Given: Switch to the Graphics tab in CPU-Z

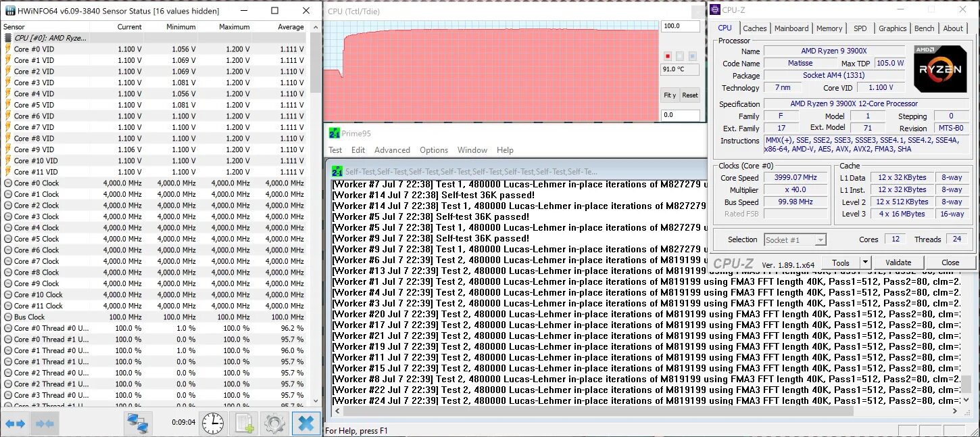Looking at the screenshot, I should (x=892, y=28).
